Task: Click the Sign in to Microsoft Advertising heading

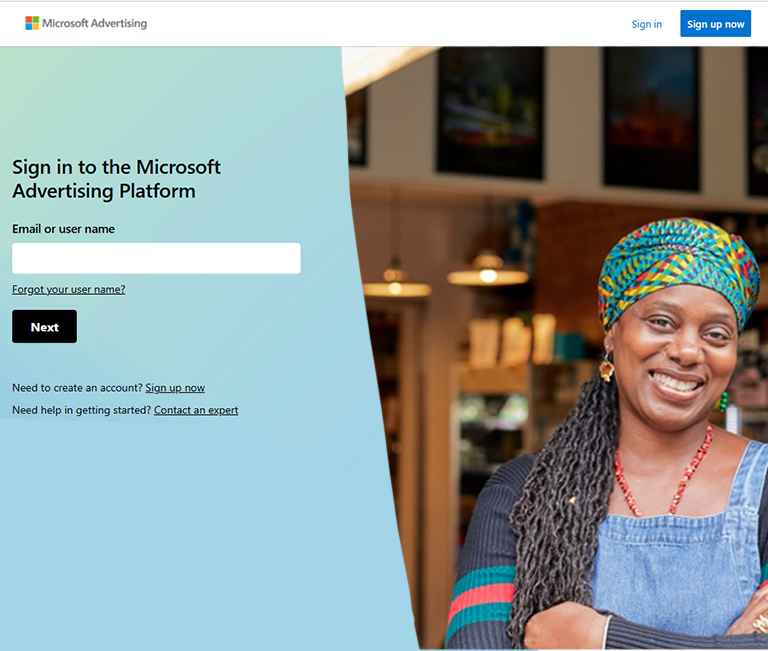Action: point(117,179)
